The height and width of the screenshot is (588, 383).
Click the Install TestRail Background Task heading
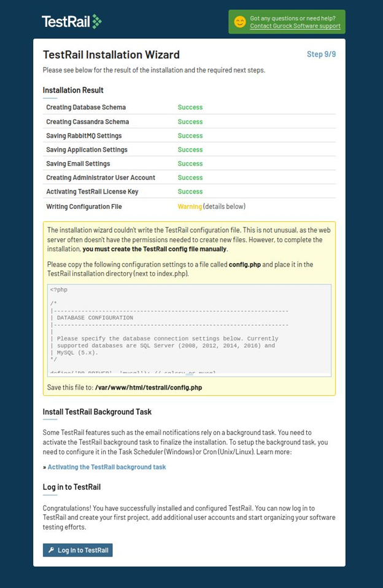tap(97, 412)
